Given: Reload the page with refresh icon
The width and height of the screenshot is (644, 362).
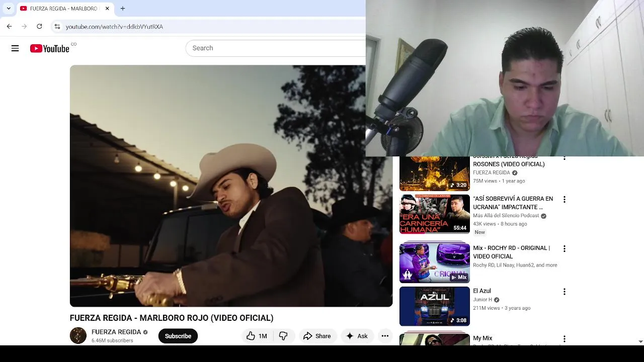Looking at the screenshot, I should [x=39, y=26].
